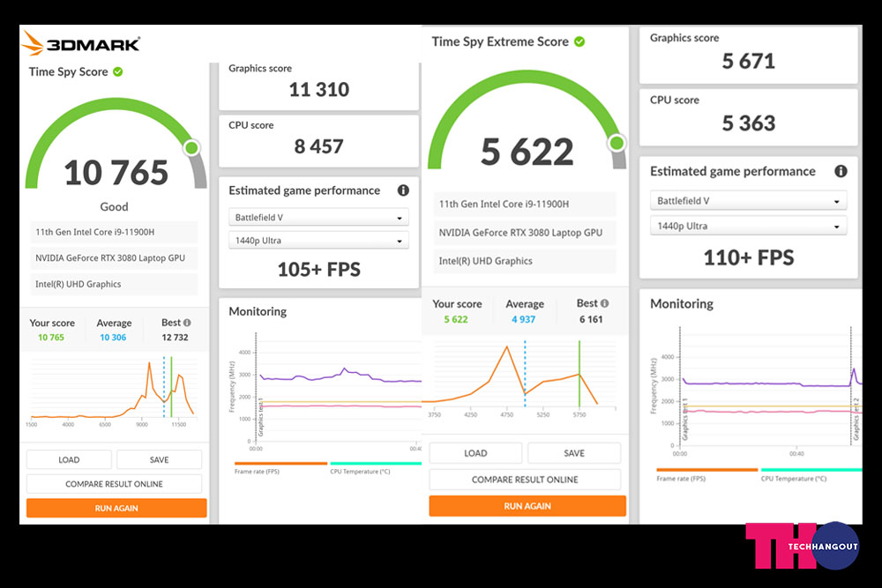Click the 10 765 Time Spy score

pos(116,173)
